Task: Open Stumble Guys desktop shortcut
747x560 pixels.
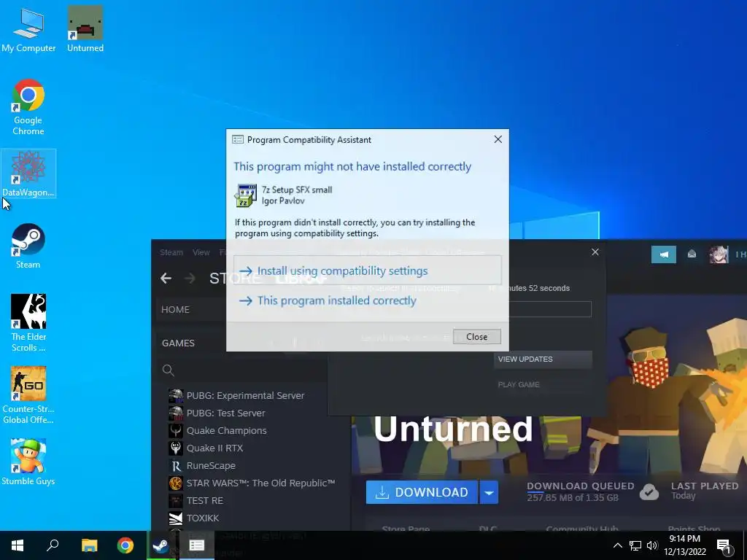Action: 28,462
